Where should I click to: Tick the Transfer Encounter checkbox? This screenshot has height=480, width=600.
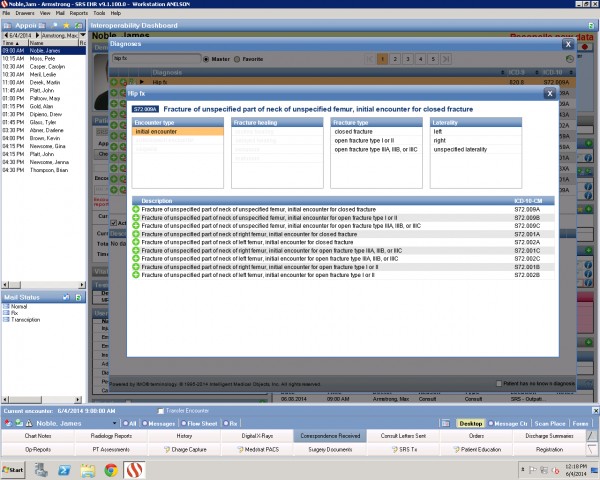[x=161, y=410]
